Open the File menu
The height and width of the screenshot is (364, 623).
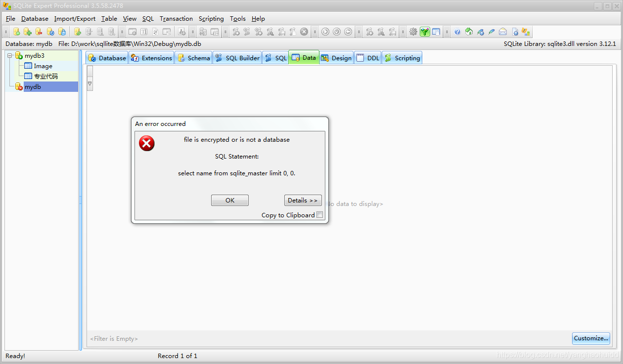pyautogui.click(x=10, y=19)
